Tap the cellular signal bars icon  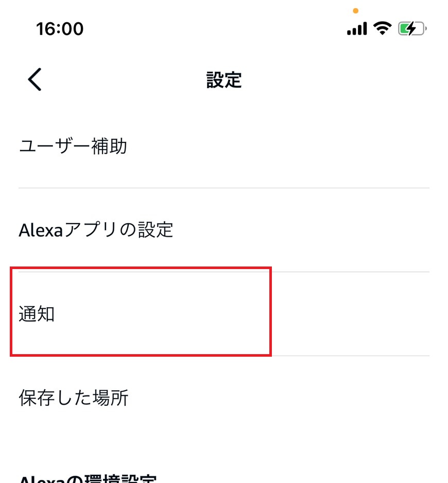(x=356, y=28)
